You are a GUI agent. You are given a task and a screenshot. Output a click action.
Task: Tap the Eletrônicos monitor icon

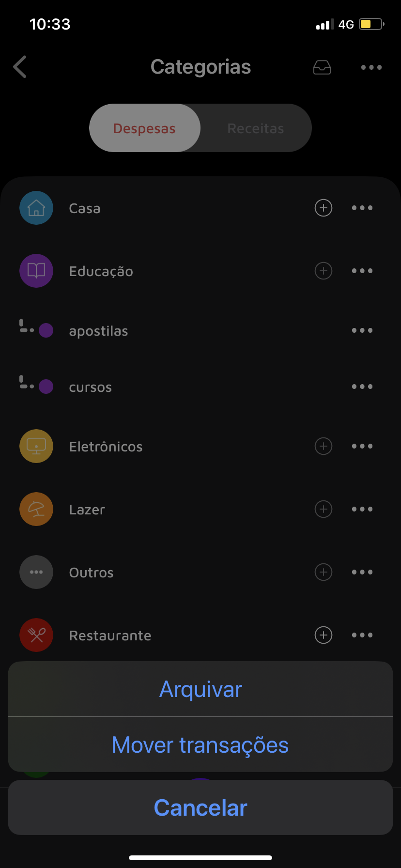click(36, 446)
